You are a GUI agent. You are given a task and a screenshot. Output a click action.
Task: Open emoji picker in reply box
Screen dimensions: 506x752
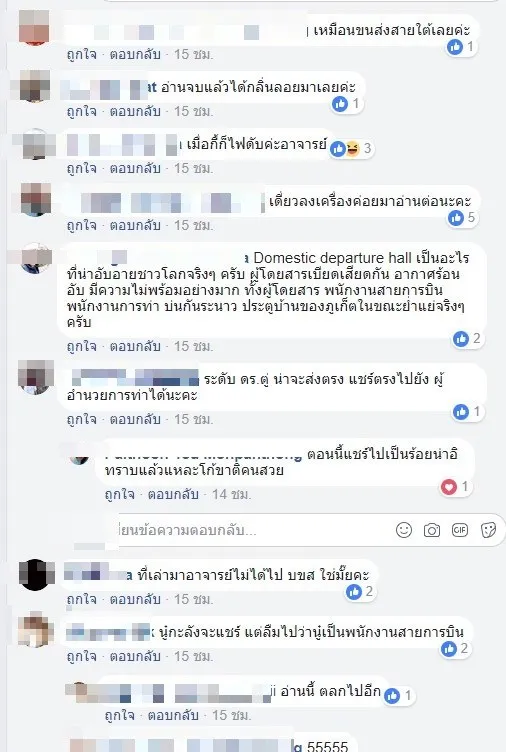tap(404, 530)
